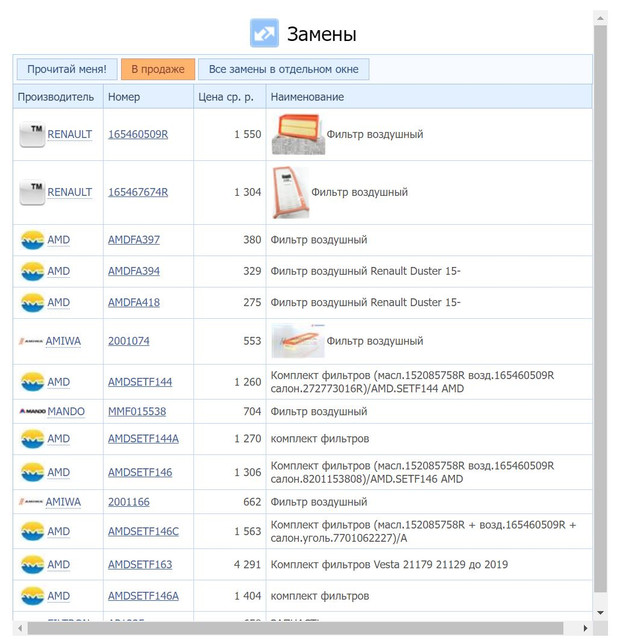
Task: Click the horizontal scrollbar left arrow
Action: click(20, 628)
